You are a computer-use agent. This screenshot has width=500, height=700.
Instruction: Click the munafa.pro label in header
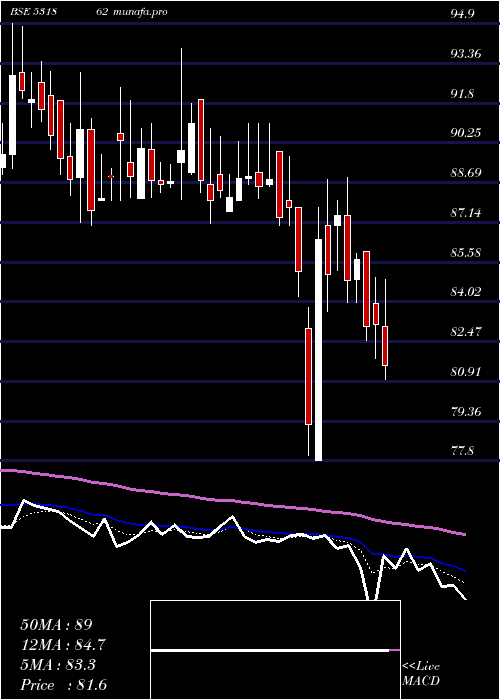tap(140, 12)
